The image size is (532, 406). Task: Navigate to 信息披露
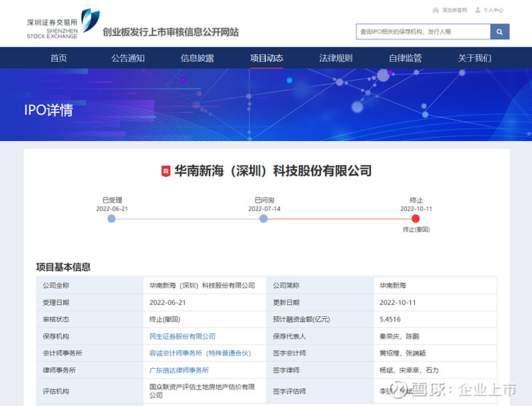click(197, 59)
